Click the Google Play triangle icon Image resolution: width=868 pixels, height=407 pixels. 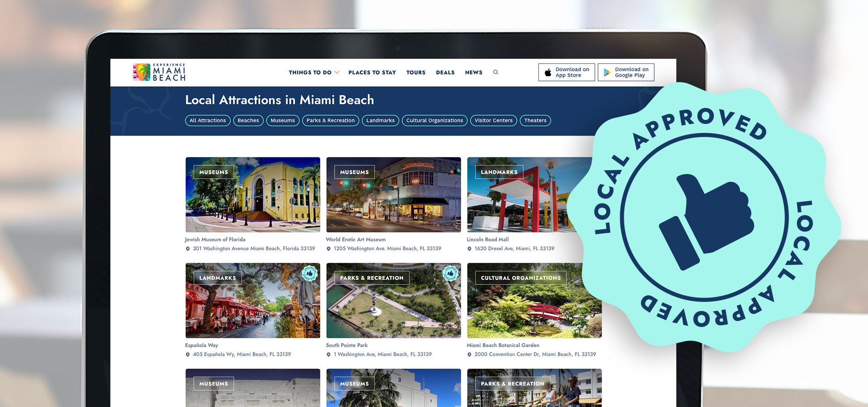coord(607,72)
